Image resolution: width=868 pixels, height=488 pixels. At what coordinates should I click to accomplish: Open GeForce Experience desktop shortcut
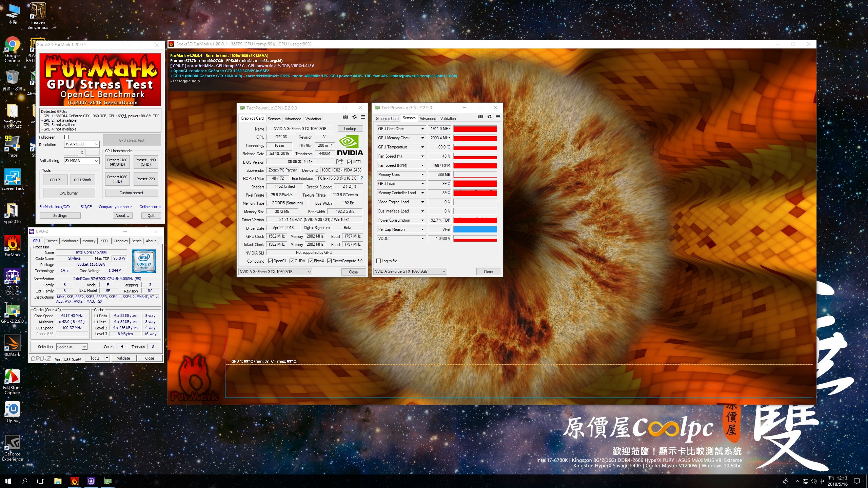[12, 448]
